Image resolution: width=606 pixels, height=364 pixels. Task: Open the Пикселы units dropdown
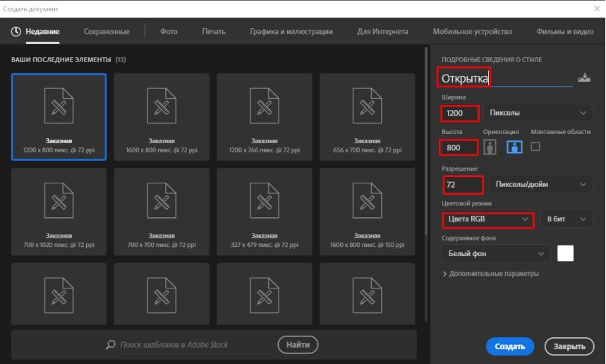pyautogui.click(x=538, y=113)
